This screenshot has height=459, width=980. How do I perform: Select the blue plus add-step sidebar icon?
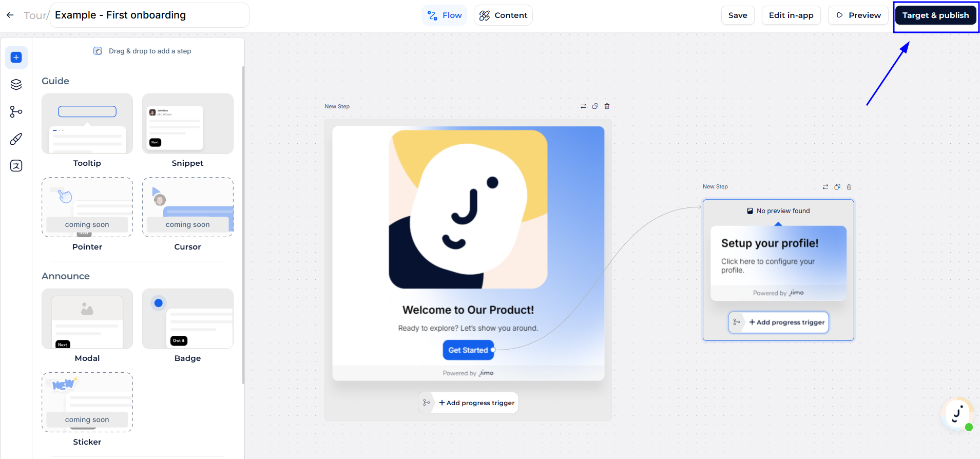(16, 58)
